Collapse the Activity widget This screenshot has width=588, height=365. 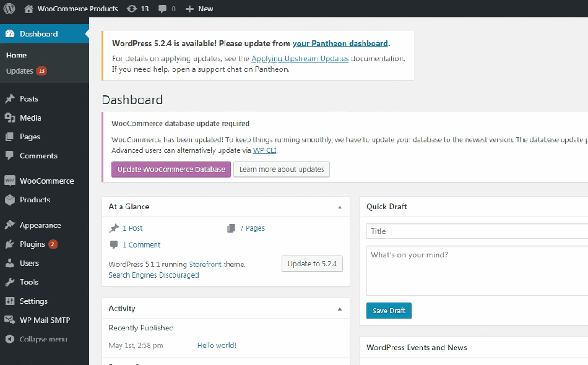click(339, 308)
